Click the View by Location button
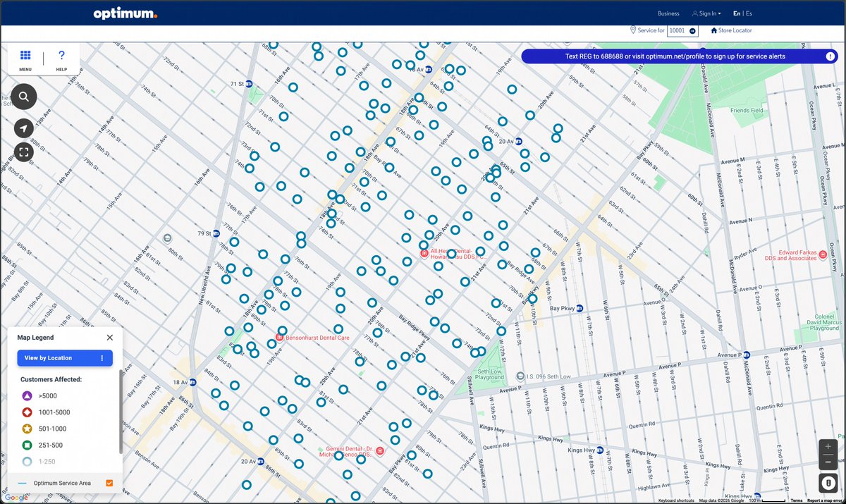This screenshot has height=504, width=846. (65, 358)
